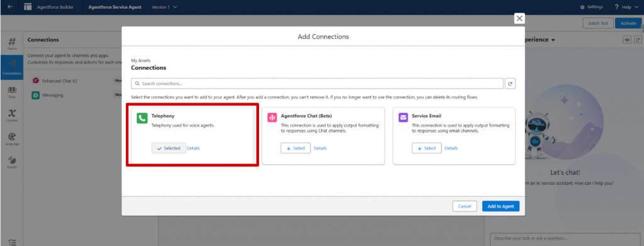This screenshot has width=644, height=246.
Task: Click the Service Email title
Action: [x=426, y=116]
